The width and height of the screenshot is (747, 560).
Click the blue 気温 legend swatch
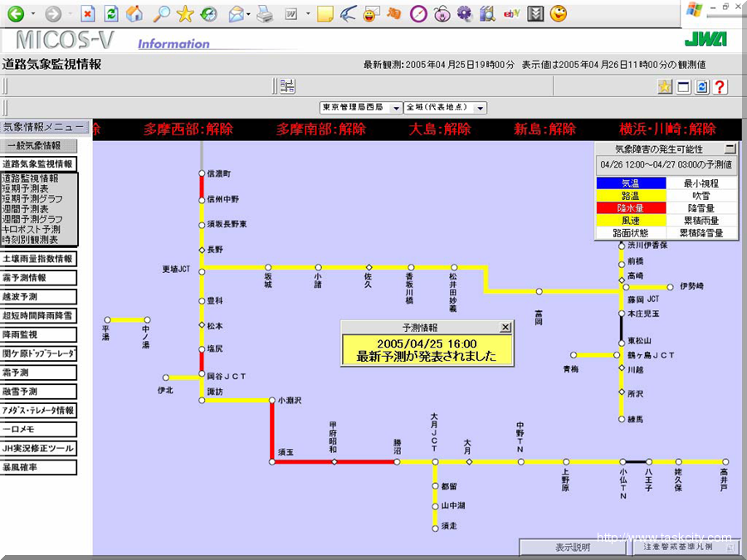pyautogui.click(x=631, y=183)
